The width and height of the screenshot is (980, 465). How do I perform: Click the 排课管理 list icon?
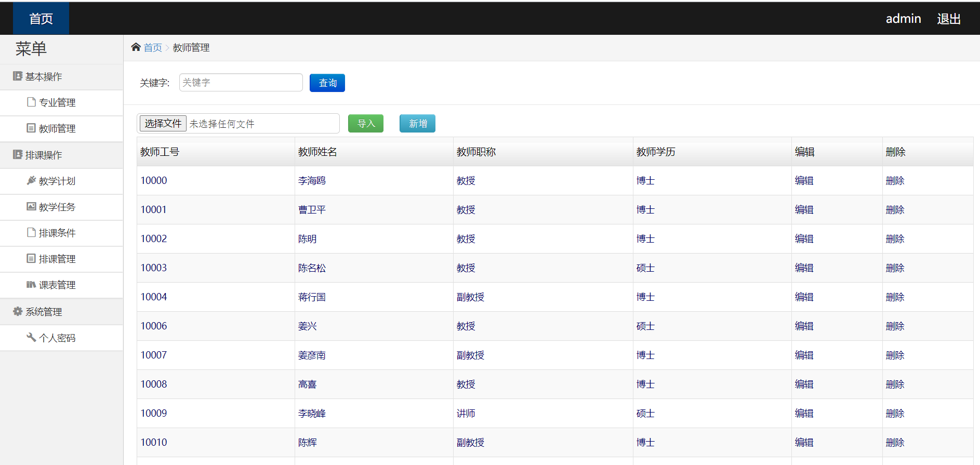coord(31,258)
